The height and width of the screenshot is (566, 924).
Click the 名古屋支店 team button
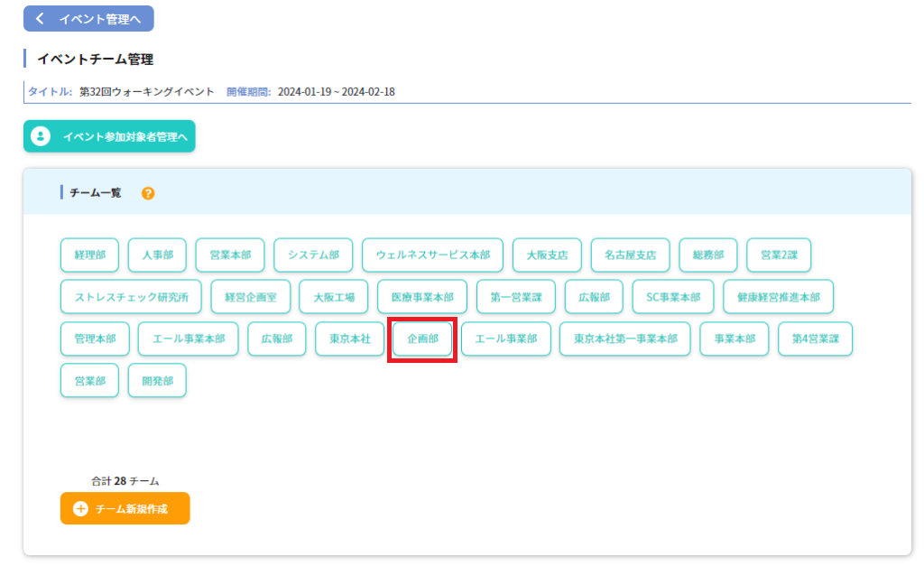click(630, 255)
